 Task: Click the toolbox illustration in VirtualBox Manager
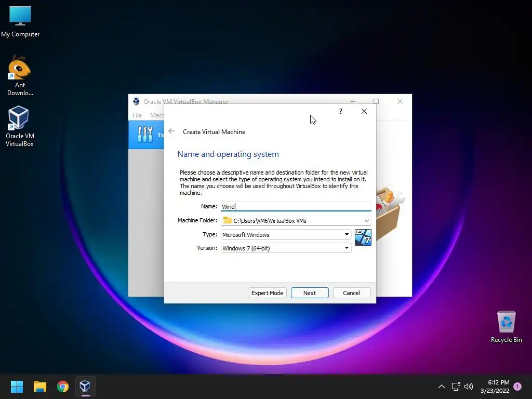(390, 213)
